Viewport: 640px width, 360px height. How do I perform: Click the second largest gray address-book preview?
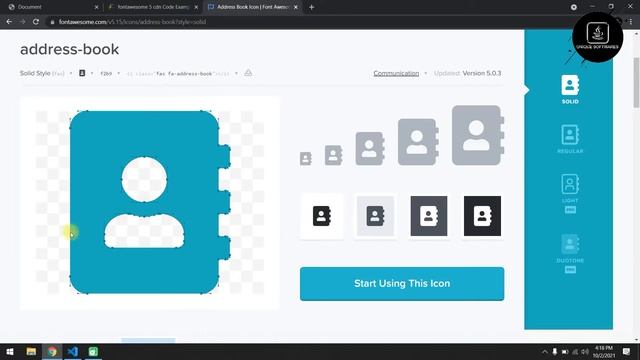coord(418,142)
